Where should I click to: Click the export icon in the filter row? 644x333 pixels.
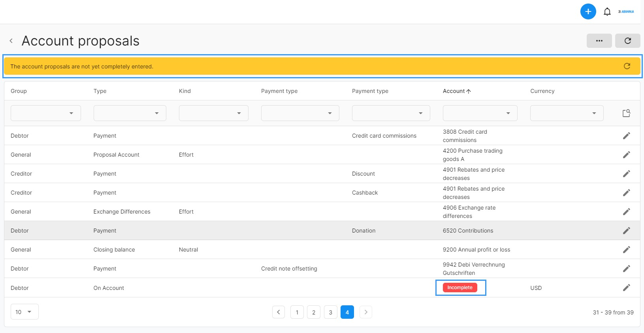[626, 113]
